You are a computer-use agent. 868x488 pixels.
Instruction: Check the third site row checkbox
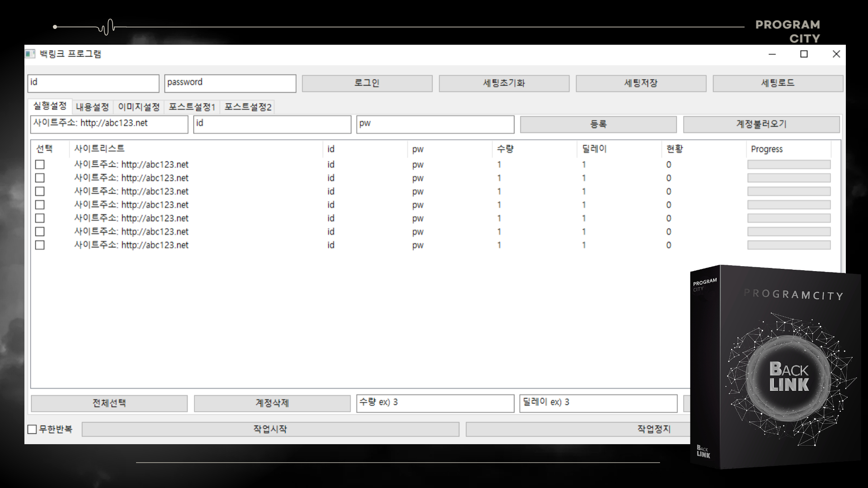tap(40, 192)
